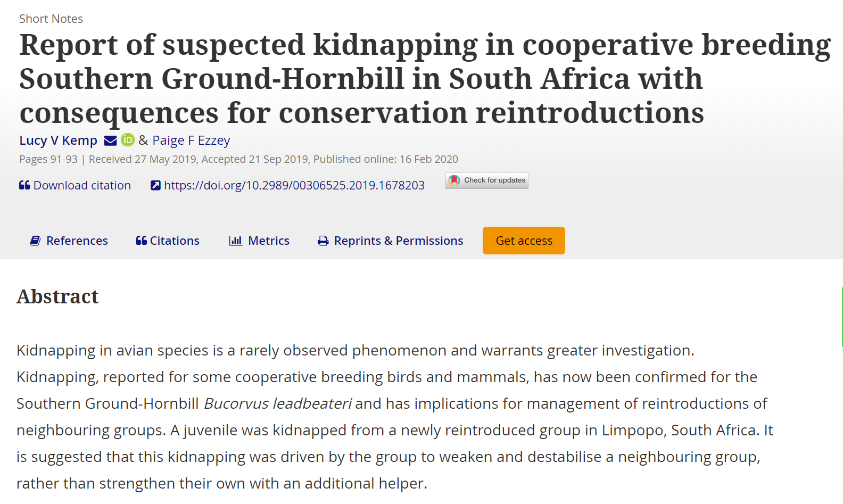This screenshot has height=504, width=843.
Task: Click the Download citation link
Action: [82, 185]
